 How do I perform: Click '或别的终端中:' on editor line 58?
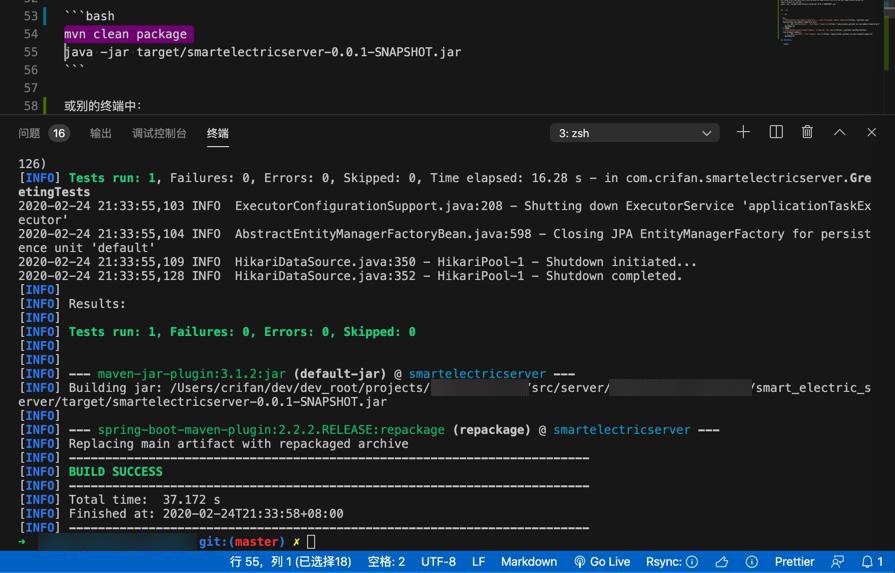[x=103, y=106]
